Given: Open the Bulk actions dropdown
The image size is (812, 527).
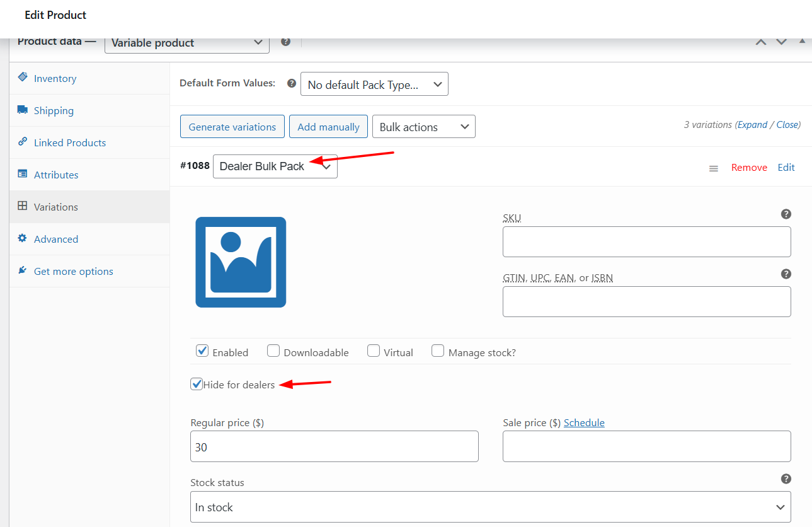Looking at the screenshot, I should [424, 127].
